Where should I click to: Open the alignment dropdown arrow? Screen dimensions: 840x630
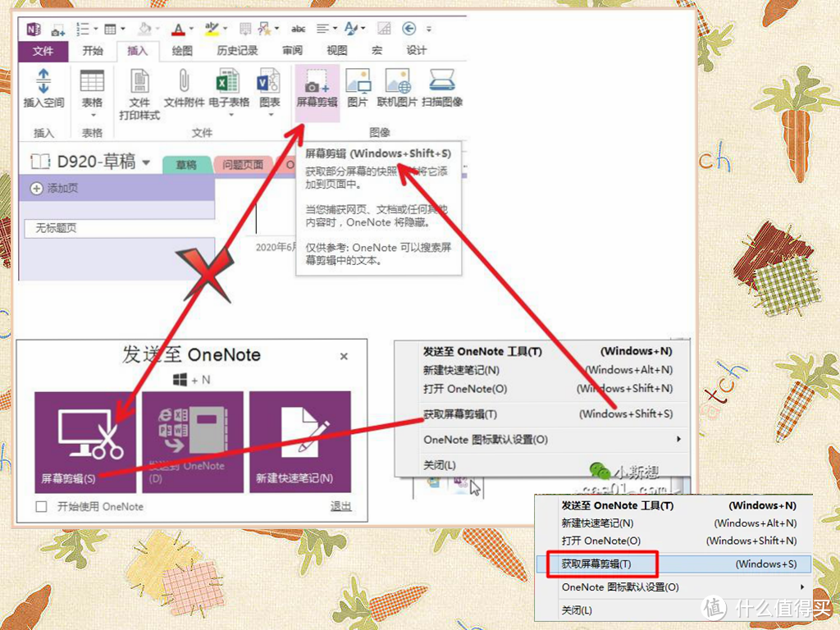[x=335, y=29]
